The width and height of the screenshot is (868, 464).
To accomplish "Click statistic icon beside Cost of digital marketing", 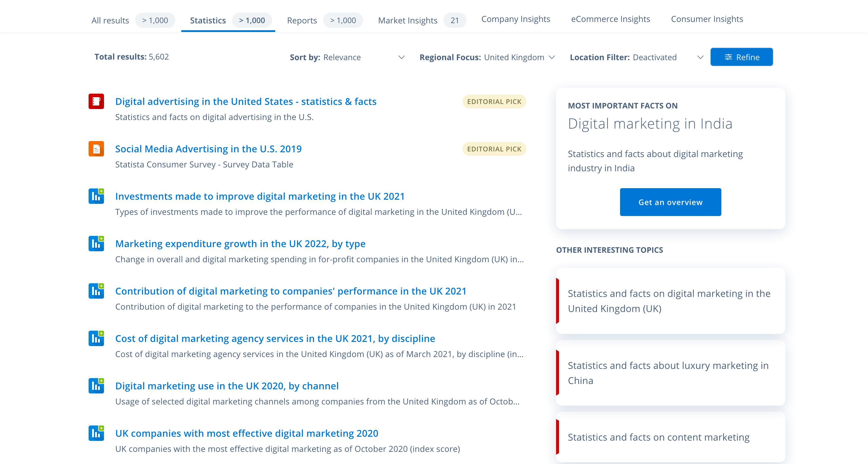I will (96, 338).
